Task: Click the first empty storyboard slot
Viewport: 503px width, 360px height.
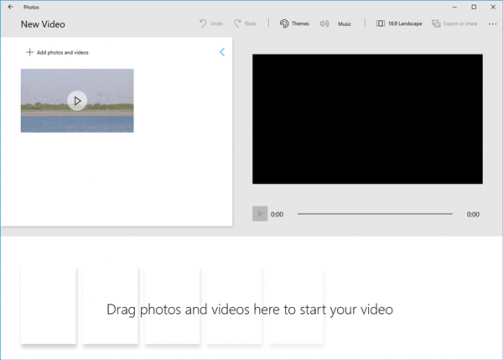Action: 48,305
